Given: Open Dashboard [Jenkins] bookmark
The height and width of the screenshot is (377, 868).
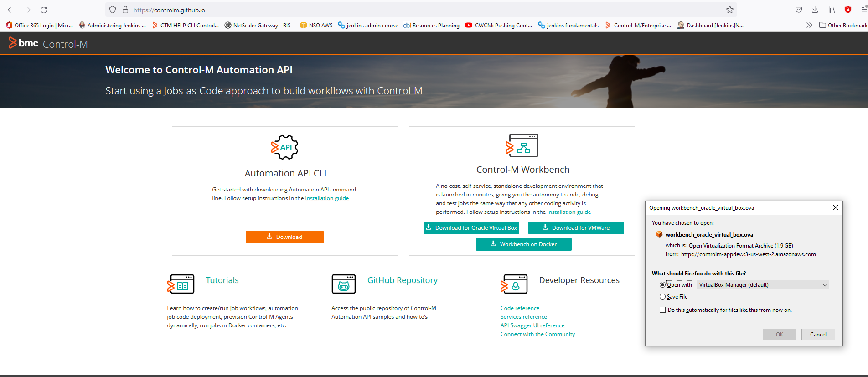Looking at the screenshot, I should coord(711,25).
